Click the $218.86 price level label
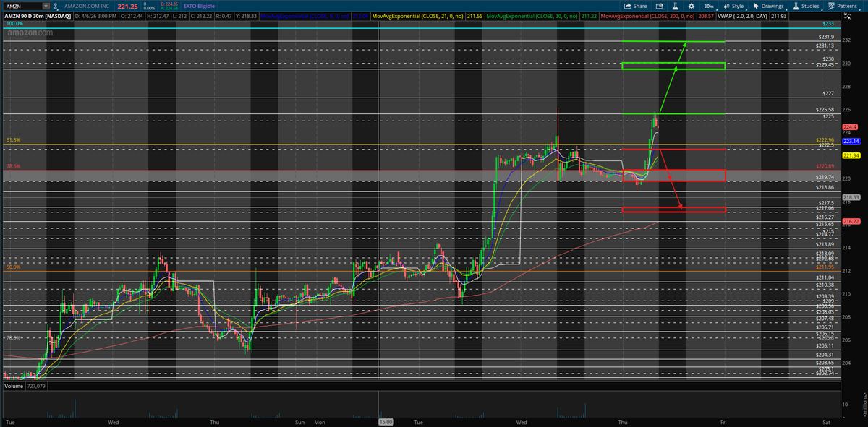 tap(825, 187)
